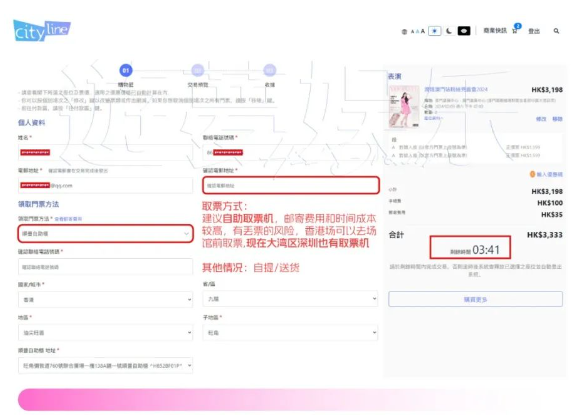This screenshot has width=579, height=415.
Task: Click the buy more button
Action: click(x=476, y=299)
